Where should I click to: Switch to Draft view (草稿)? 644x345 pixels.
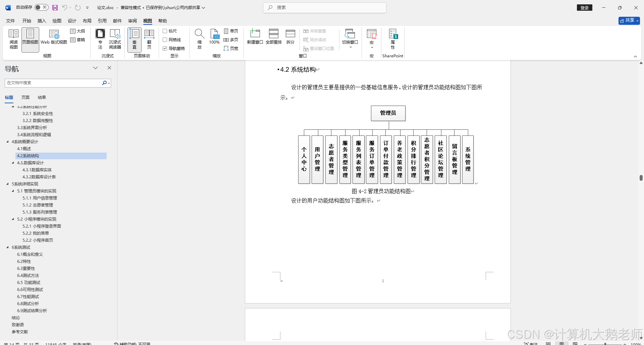[x=77, y=40]
